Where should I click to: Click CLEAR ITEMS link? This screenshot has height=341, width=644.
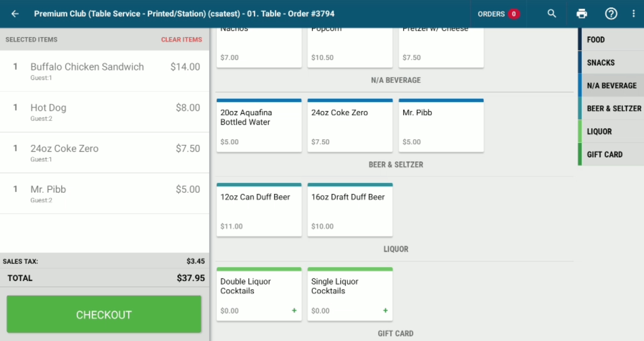tap(181, 40)
